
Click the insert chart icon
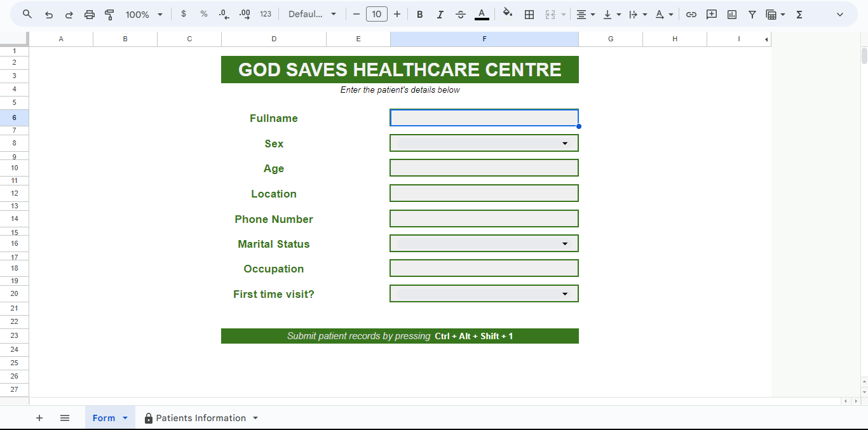(732, 14)
